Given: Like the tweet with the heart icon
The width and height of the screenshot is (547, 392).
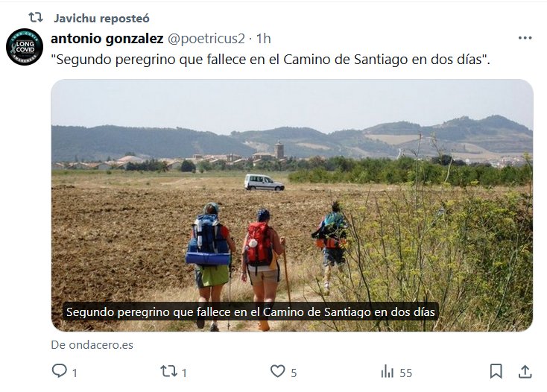Looking at the screenshot, I should 278,371.
